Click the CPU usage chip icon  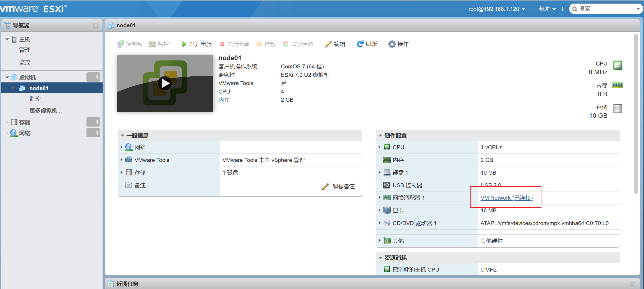click(618, 65)
